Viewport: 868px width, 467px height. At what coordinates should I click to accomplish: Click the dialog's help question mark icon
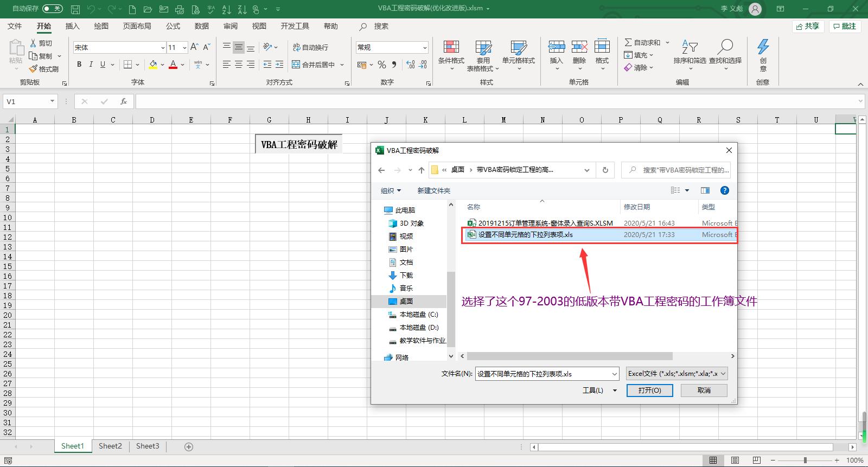[725, 190]
